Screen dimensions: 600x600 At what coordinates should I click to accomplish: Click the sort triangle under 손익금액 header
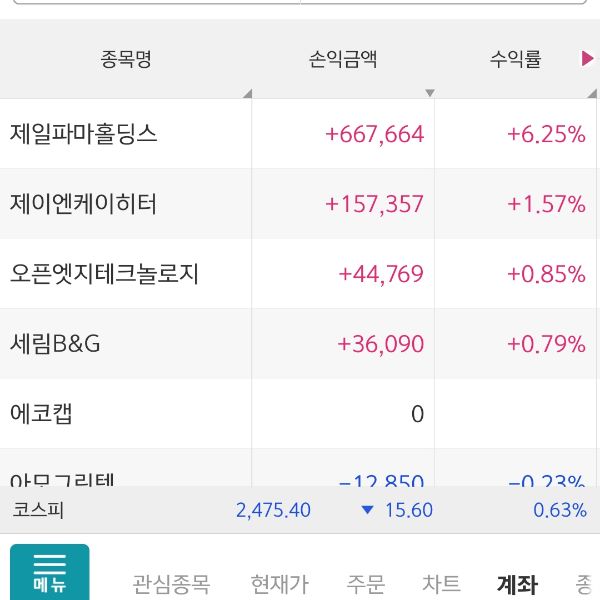pyautogui.click(x=430, y=93)
